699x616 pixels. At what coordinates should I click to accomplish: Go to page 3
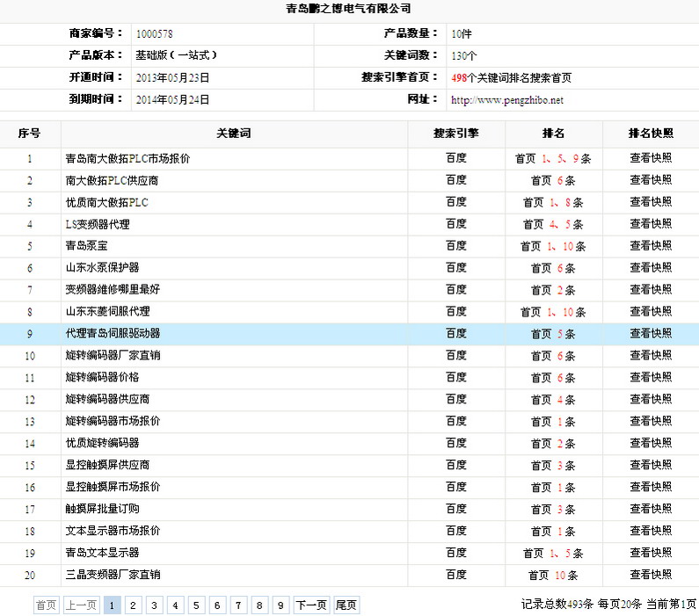tap(154, 605)
